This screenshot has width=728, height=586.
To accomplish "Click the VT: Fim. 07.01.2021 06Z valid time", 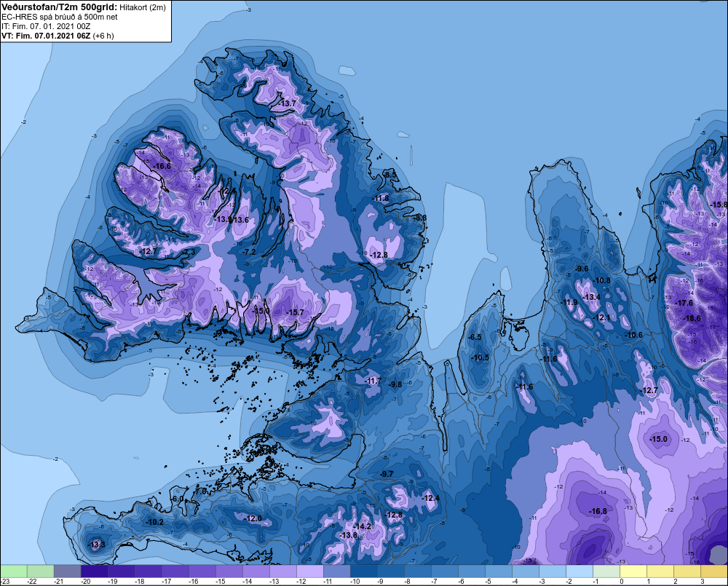I will [x=46, y=36].
